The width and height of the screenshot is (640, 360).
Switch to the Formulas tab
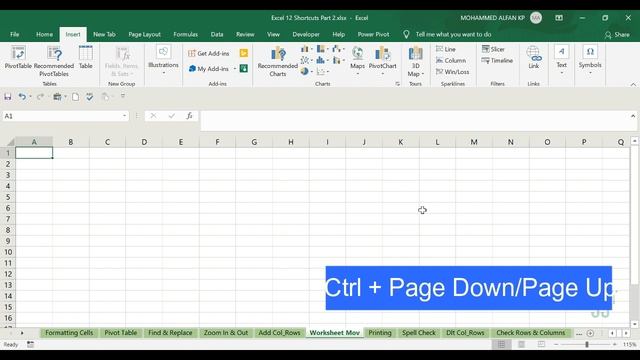185,34
